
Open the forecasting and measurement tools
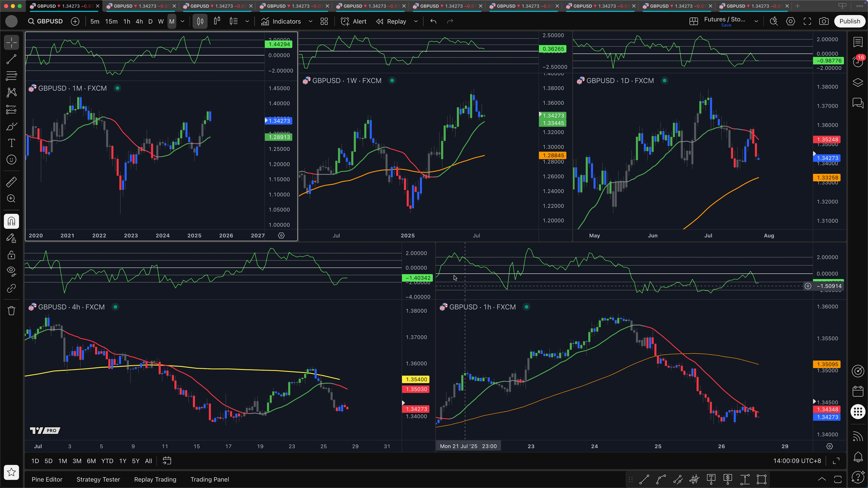point(12,109)
